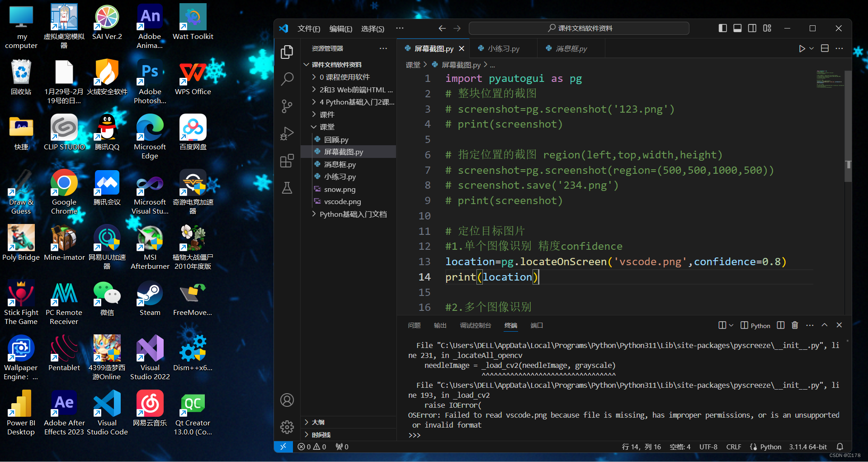The width and height of the screenshot is (868, 462).
Task: Run the Python file with the play button
Action: click(x=801, y=48)
